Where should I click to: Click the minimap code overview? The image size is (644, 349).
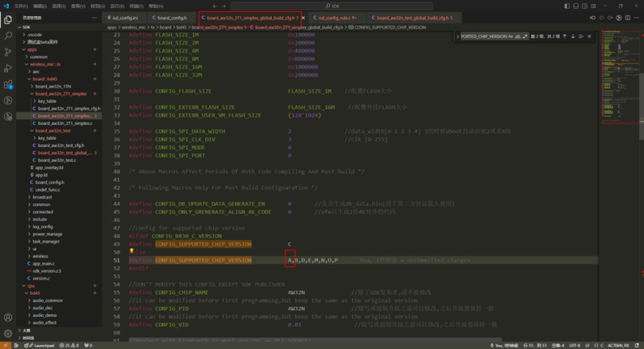619,77
